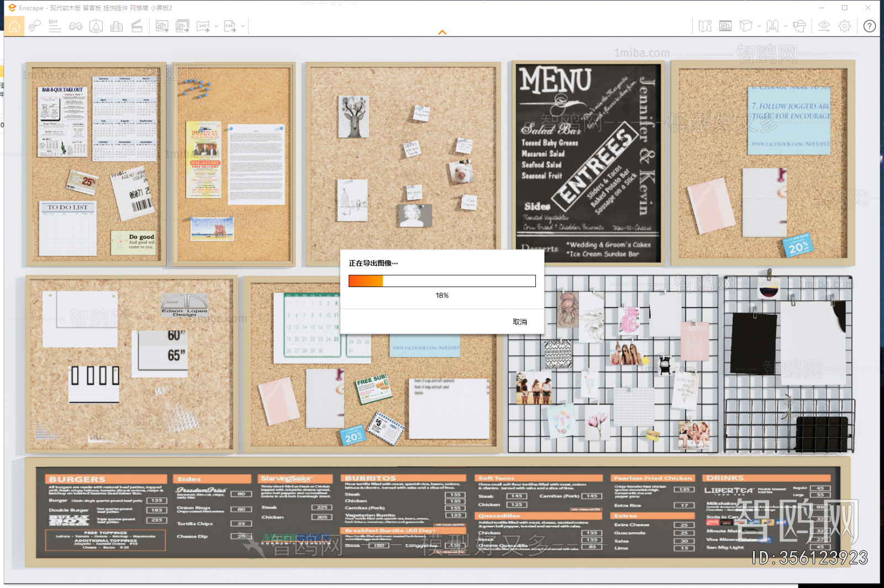Expand the EXE export dropdown arrow

pos(243,26)
